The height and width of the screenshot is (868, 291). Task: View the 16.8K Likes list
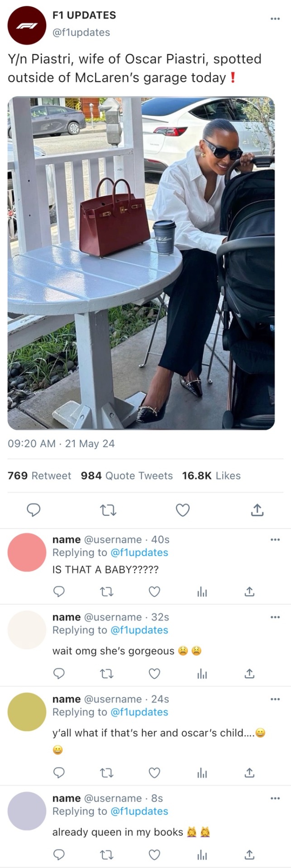[211, 476]
